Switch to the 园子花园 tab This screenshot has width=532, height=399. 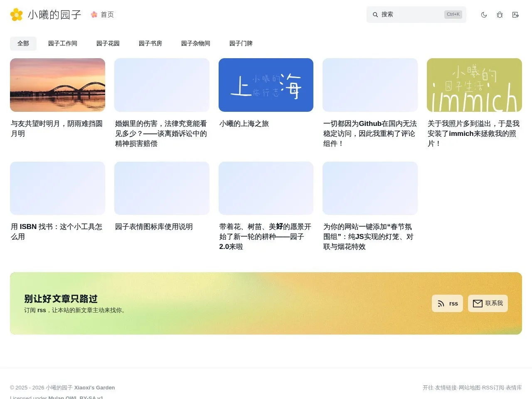click(108, 43)
